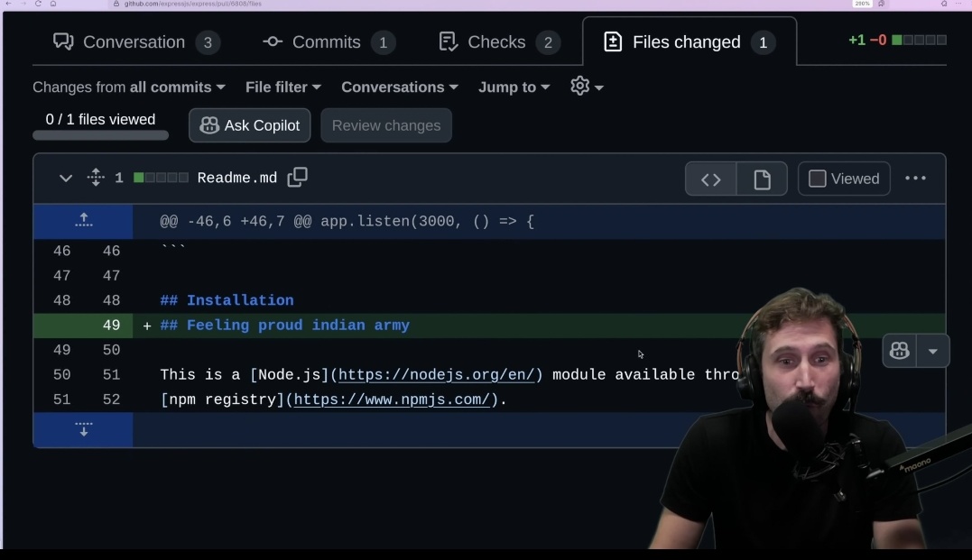The image size is (972, 560).
Task: Open the diff view settings gear
Action: pyautogui.click(x=579, y=87)
